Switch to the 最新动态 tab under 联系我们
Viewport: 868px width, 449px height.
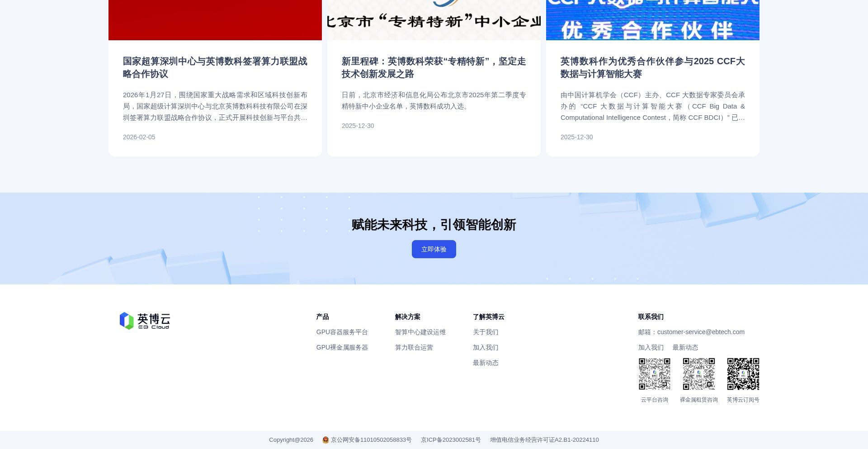685,347
